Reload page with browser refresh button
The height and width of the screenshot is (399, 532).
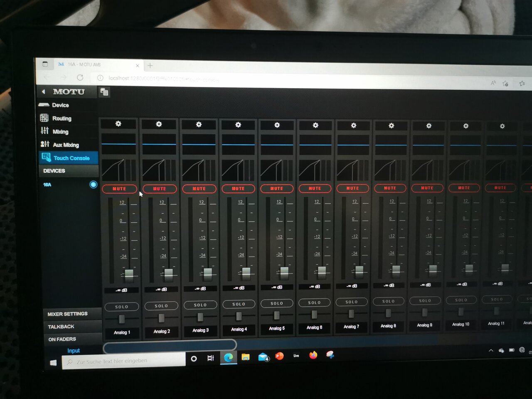click(80, 78)
